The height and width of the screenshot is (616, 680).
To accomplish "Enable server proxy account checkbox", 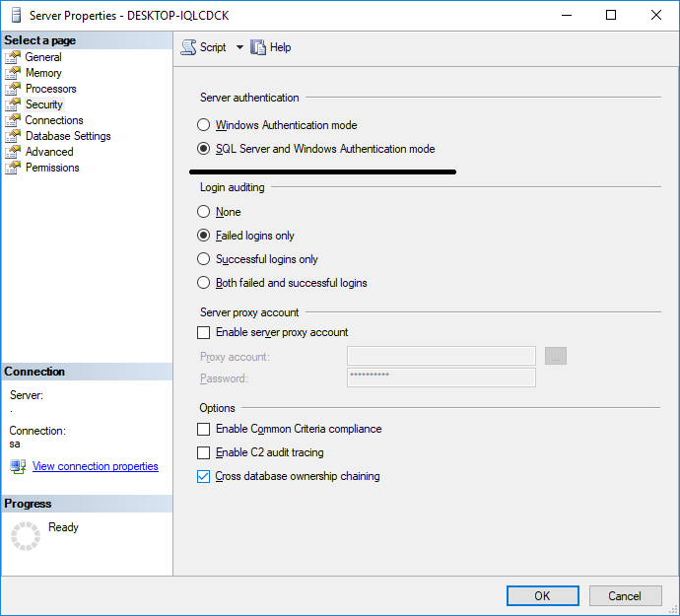I will [x=203, y=332].
